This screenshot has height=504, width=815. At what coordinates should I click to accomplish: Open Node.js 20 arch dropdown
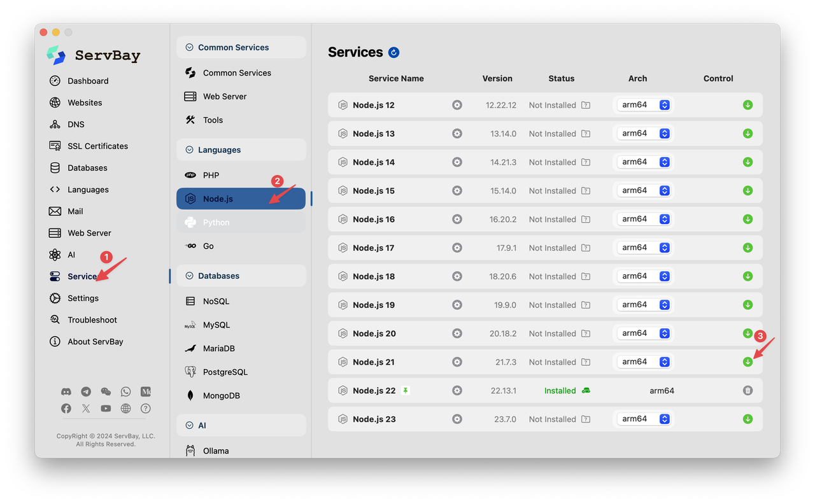click(644, 333)
